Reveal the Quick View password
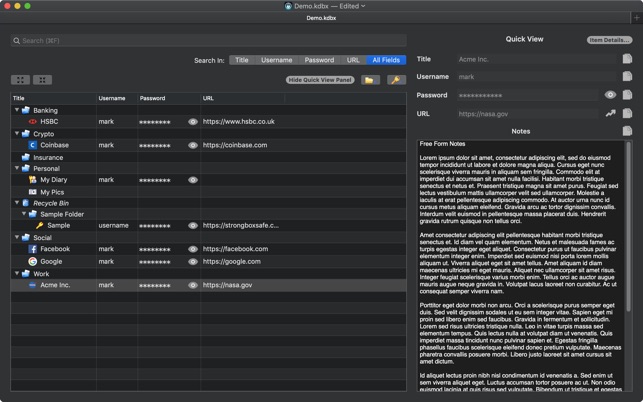The width and height of the screenshot is (643, 402). point(610,95)
